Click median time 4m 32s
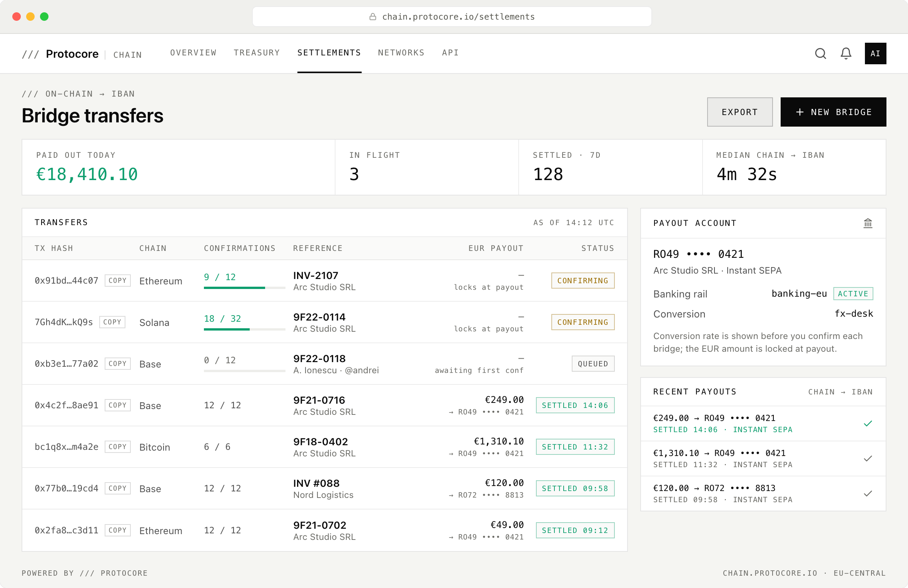 (x=747, y=174)
